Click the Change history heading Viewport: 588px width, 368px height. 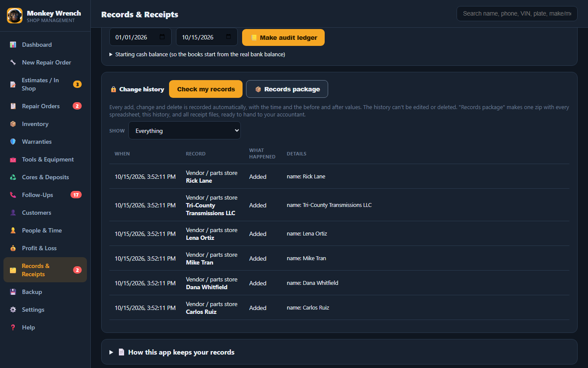tap(141, 89)
